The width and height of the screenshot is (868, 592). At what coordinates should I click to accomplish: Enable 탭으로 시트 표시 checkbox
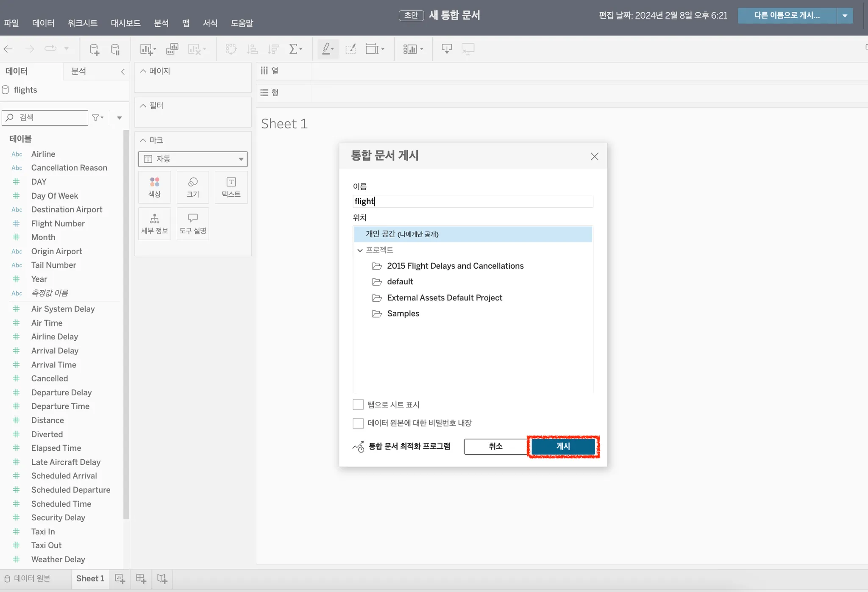[358, 405]
